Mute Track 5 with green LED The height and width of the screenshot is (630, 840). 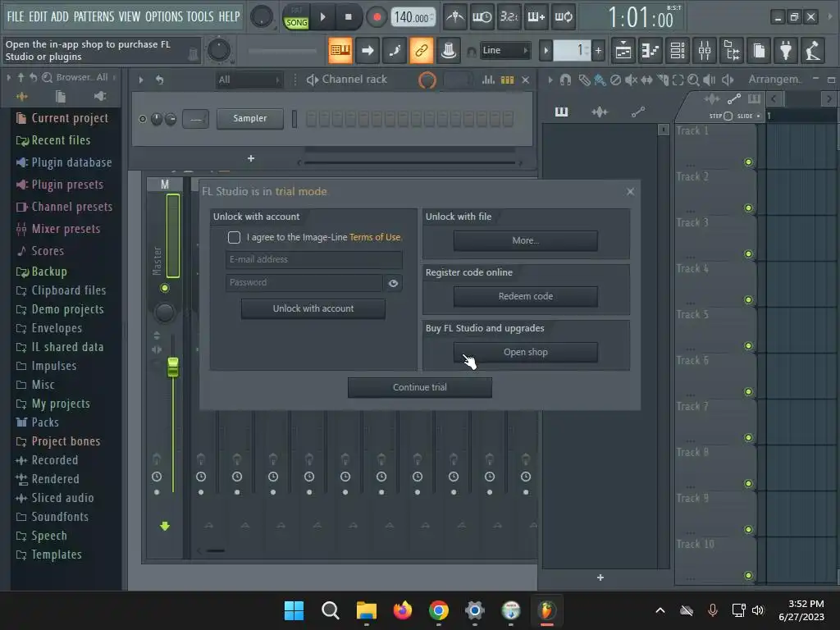tap(748, 345)
